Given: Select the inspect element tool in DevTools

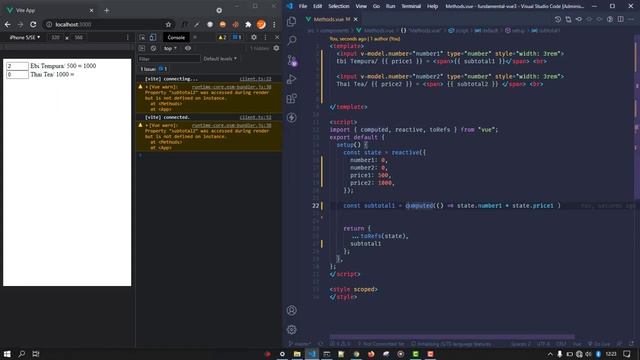Looking at the screenshot, I should point(142,37).
